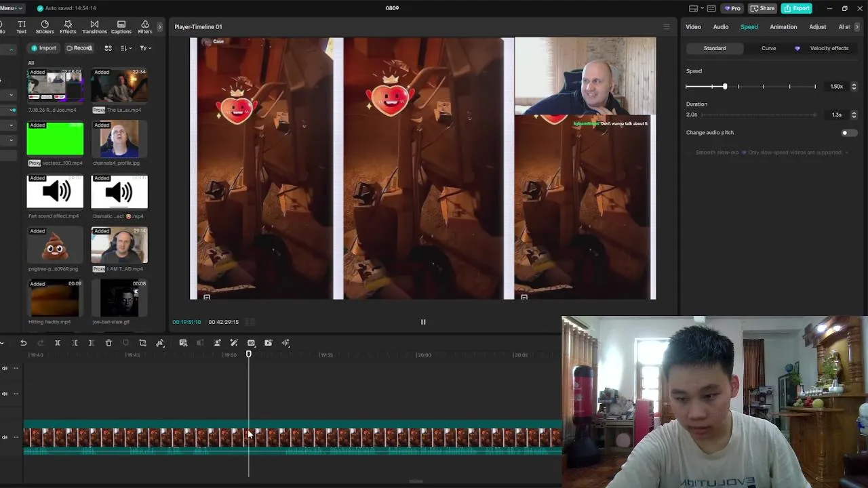Image resolution: width=868 pixels, height=488 pixels.
Task: Select the Standard speed mode
Action: coord(715,48)
